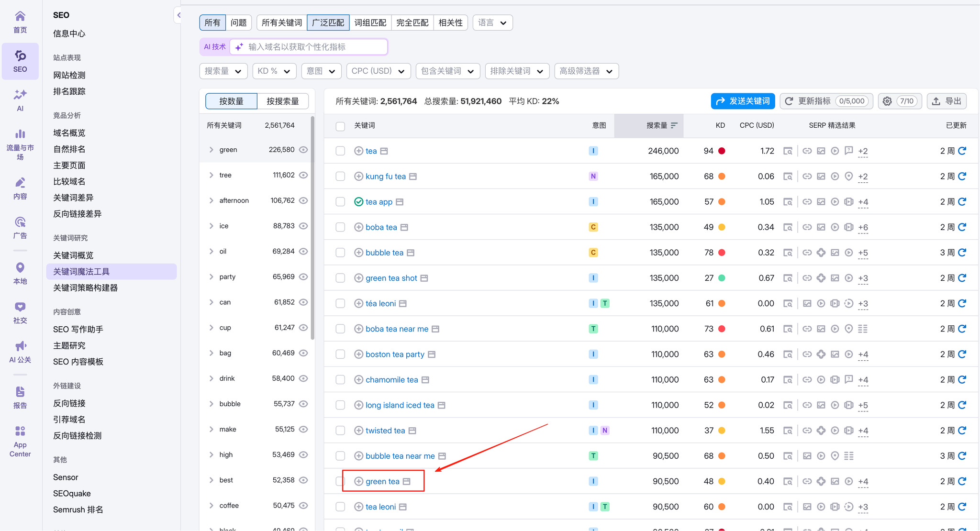Click the refresh icon for kung fu tea row

click(x=962, y=176)
